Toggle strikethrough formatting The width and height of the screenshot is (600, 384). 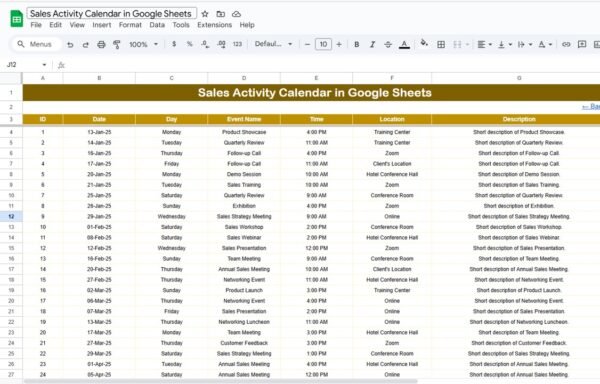coord(388,44)
